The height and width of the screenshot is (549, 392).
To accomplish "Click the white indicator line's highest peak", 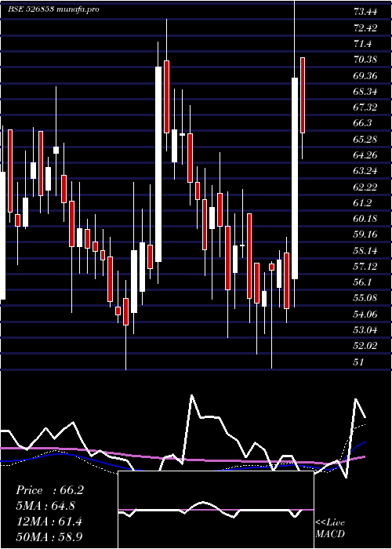I will [191, 395].
